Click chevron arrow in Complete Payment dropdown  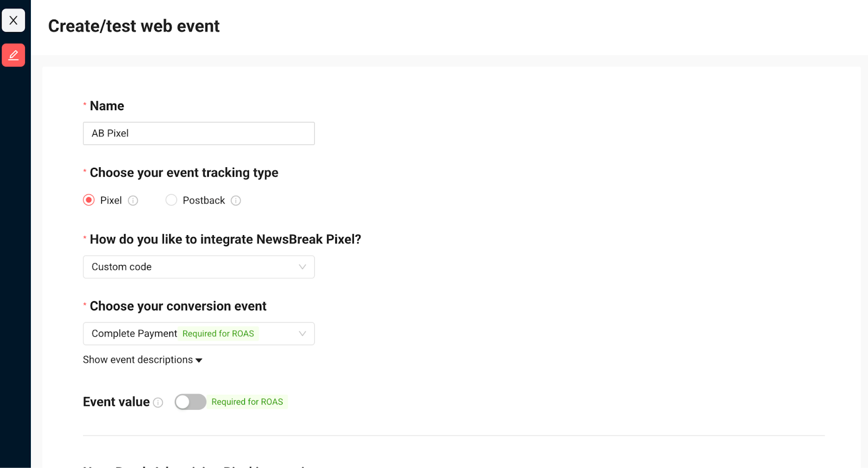tap(303, 334)
